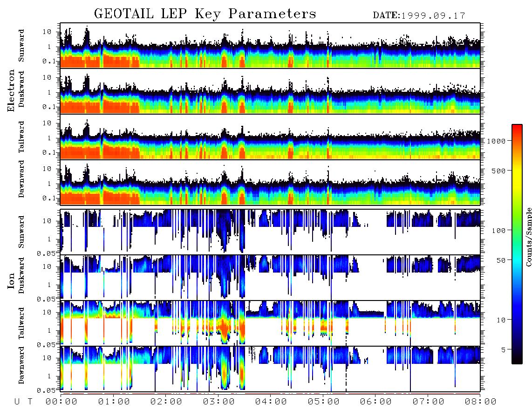This screenshot has width=532, height=410.
Task: Select the Ion 'Dawnward' panel label
Action: tap(21, 365)
